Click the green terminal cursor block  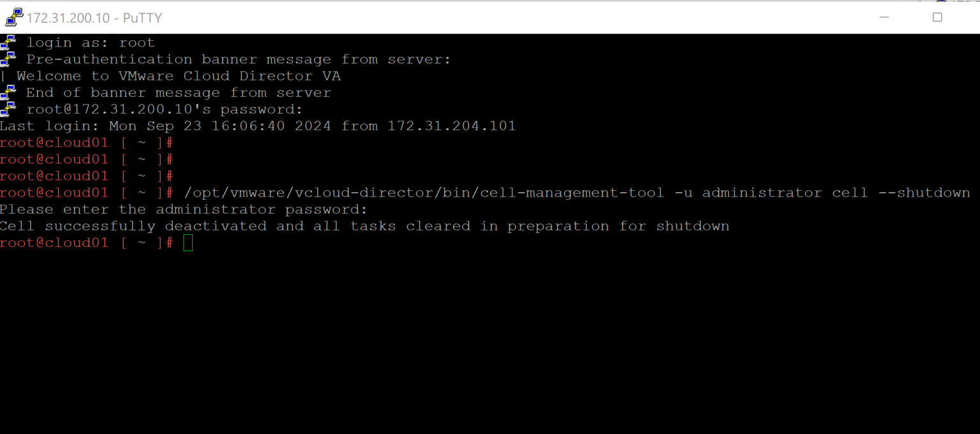tap(188, 243)
